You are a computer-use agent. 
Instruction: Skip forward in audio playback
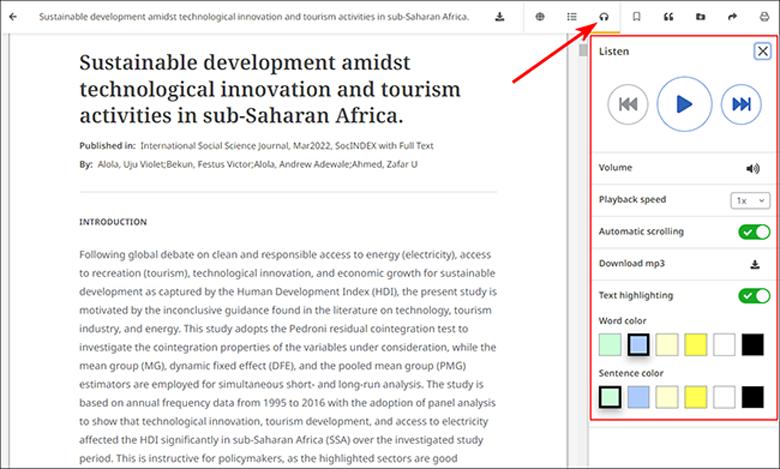[741, 104]
